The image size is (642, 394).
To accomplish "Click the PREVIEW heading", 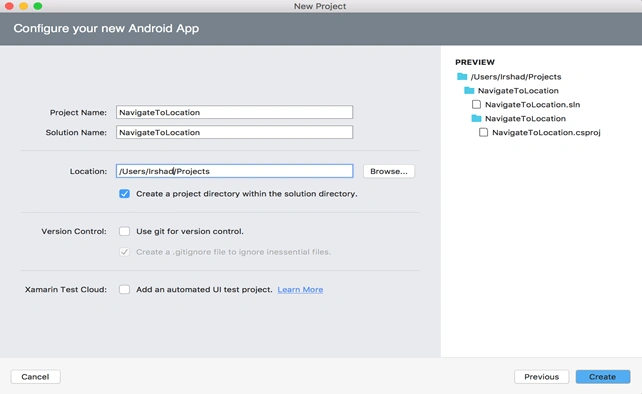I will (475, 62).
